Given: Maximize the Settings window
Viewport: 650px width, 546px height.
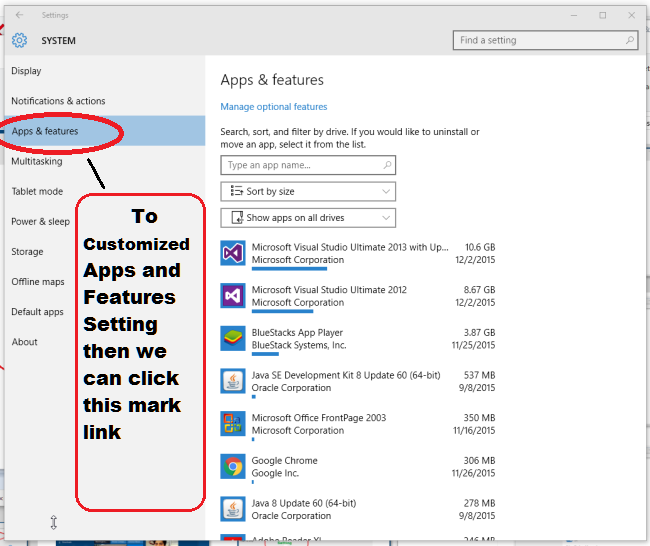Looking at the screenshot, I should pyautogui.click(x=602, y=15).
